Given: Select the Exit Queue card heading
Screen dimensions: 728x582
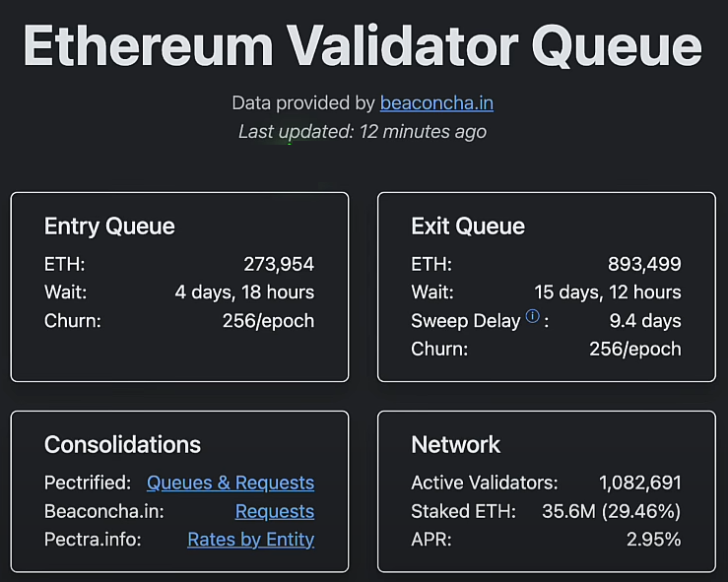Looking at the screenshot, I should click(468, 226).
